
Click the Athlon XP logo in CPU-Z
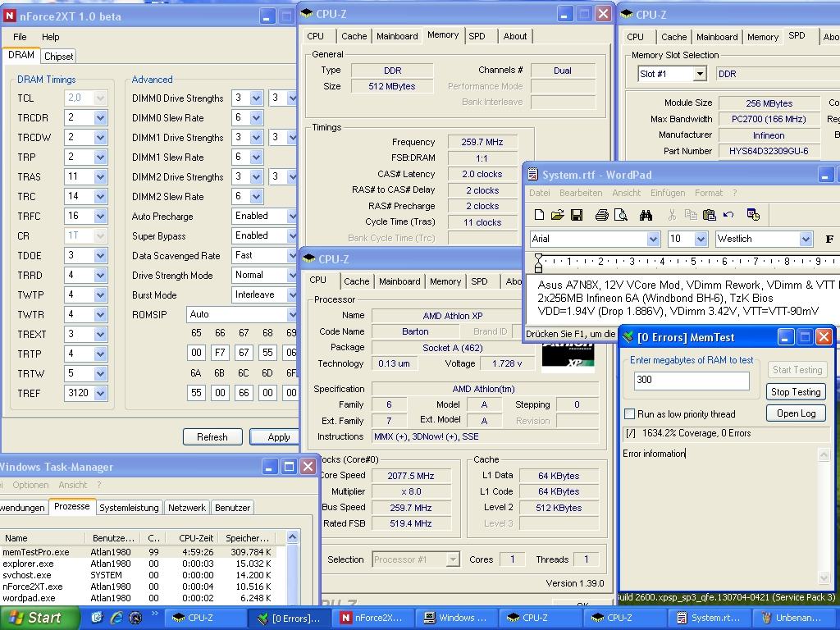coord(568,357)
